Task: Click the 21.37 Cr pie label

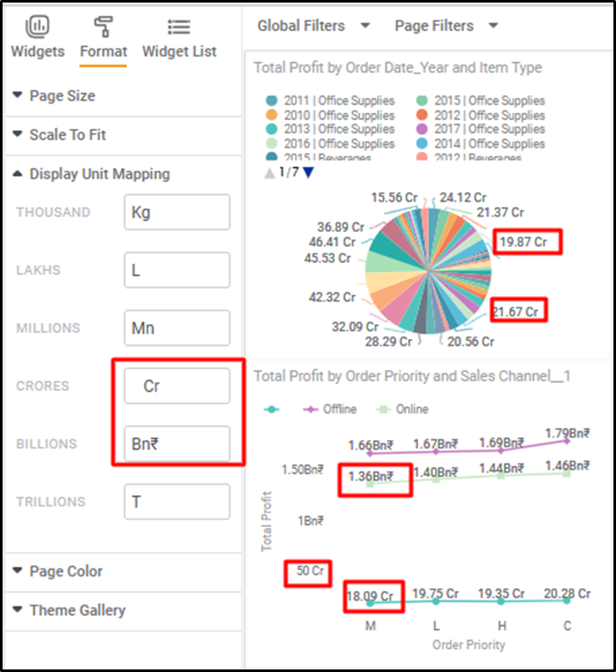Action: click(x=500, y=212)
